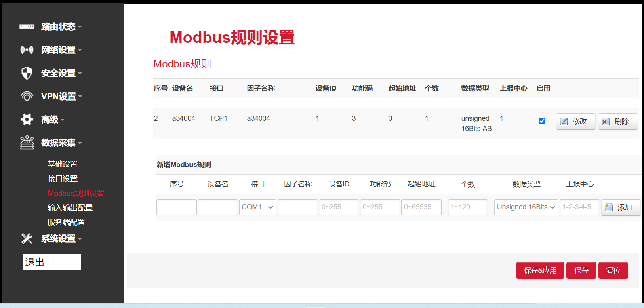Viewport: 644px width, 308px height.
Task: Open 接口设置 submenu item
Action: click(63, 179)
